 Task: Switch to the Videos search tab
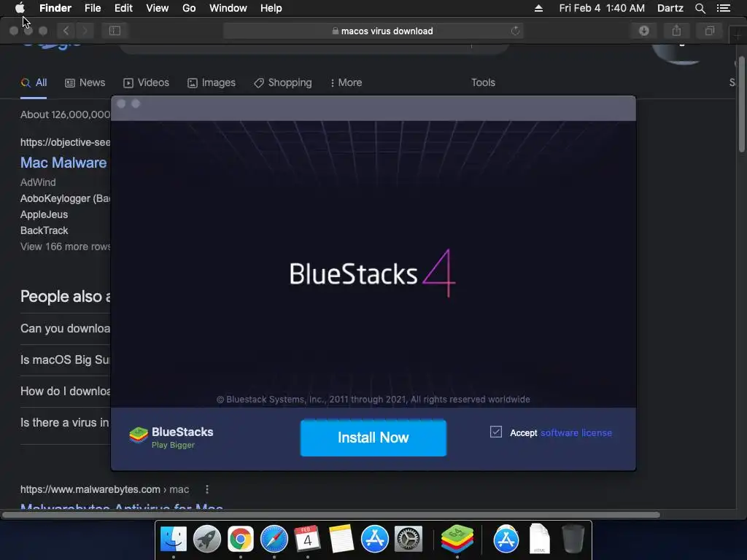point(146,83)
